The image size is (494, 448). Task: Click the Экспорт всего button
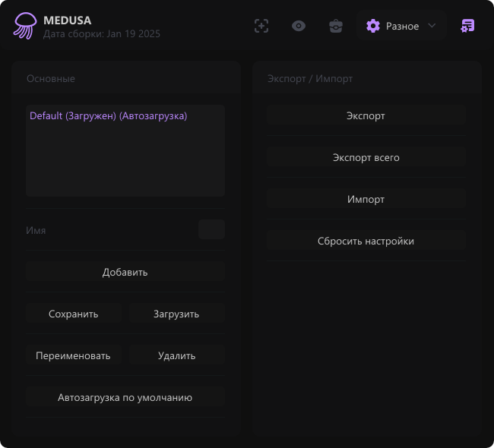[366, 158]
